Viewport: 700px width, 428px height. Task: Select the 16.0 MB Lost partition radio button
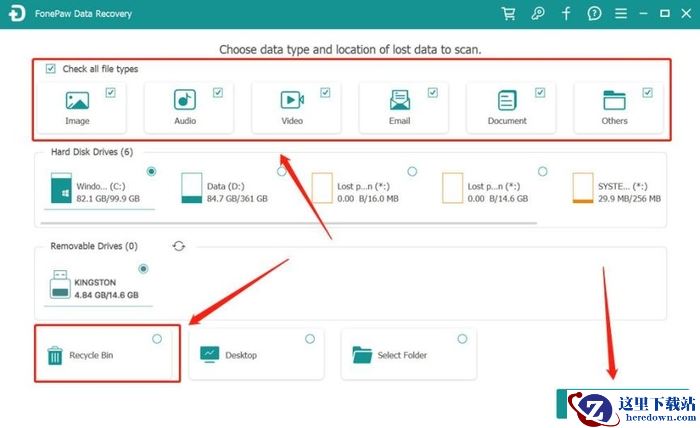(412, 171)
